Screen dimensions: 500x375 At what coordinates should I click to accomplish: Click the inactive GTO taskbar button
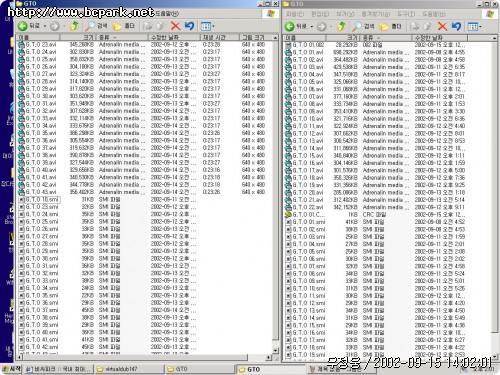click(x=200, y=369)
